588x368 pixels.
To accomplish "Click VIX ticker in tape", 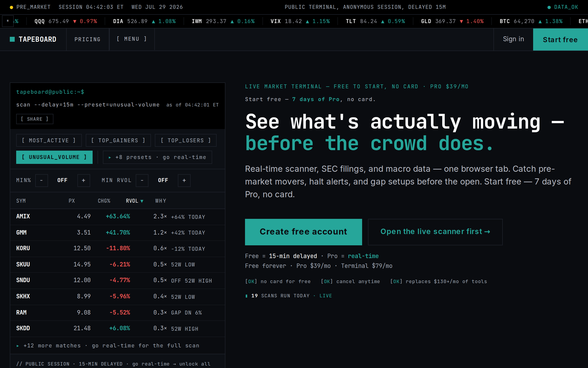I will click(300, 21).
